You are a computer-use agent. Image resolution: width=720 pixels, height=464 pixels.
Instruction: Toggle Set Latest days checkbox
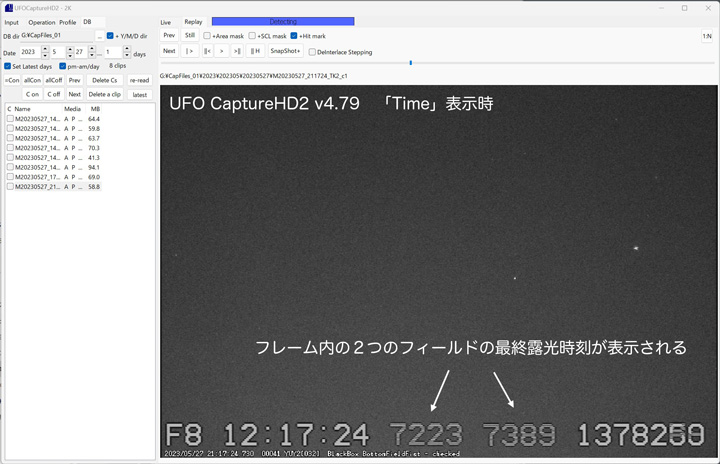(7, 66)
